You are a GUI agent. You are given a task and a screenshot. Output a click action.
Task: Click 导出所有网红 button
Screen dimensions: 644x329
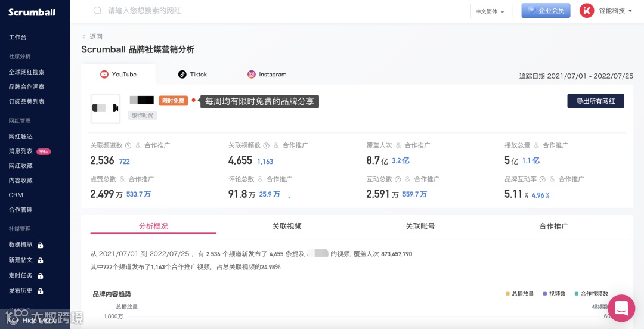click(x=596, y=101)
